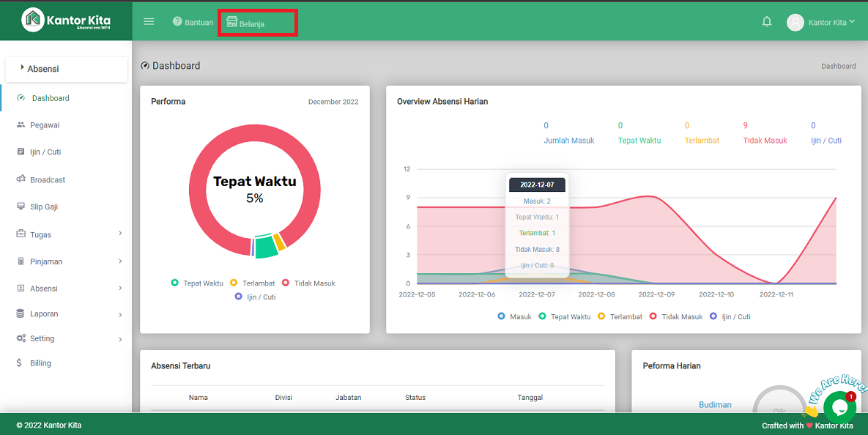Expand the Pinjaman submenu chevron

coord(120,261)
